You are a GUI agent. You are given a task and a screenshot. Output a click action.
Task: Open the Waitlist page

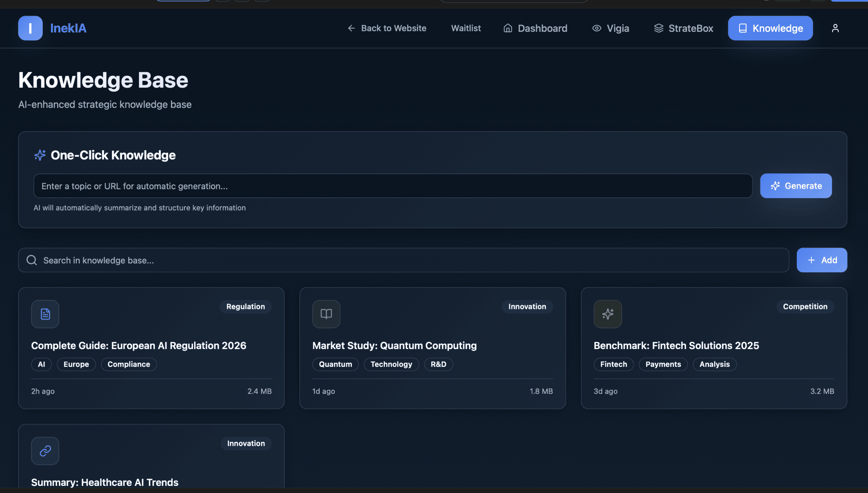coord(465,28)
